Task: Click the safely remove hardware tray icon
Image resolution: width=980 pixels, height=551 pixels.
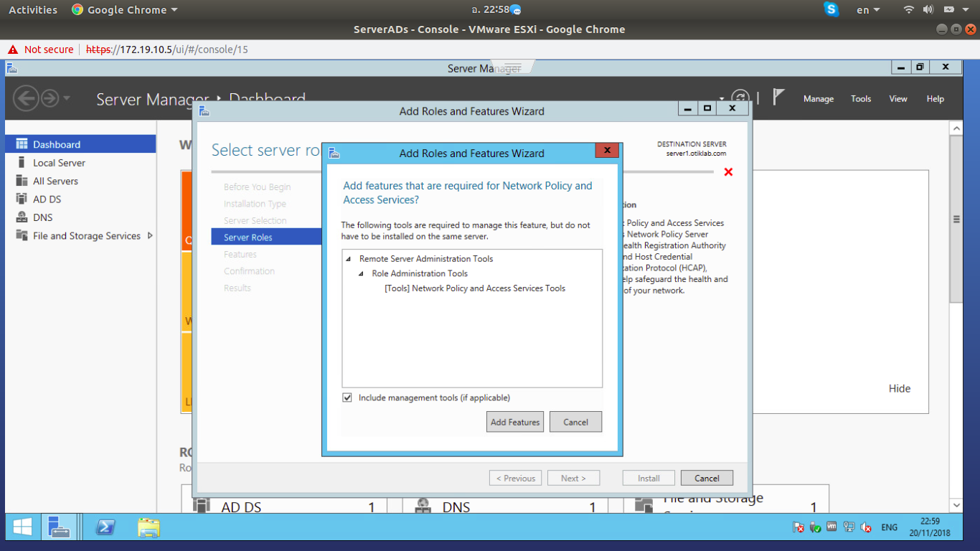Action: 815,527
